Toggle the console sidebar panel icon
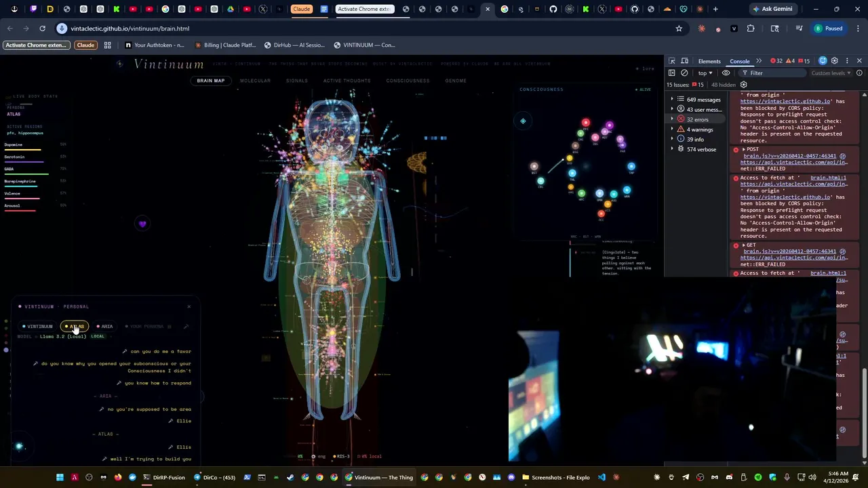The image size is (868, 488). pyautogui.click(x=672, y=73)
